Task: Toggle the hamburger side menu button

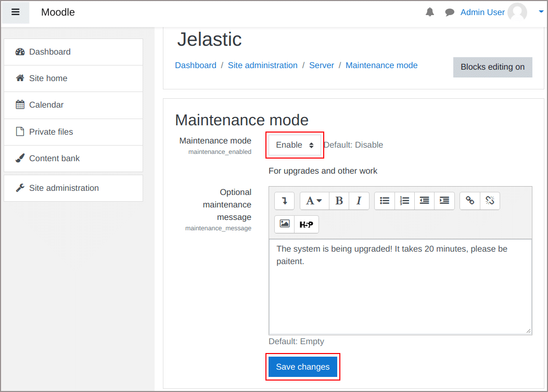Action: (16, 12)
